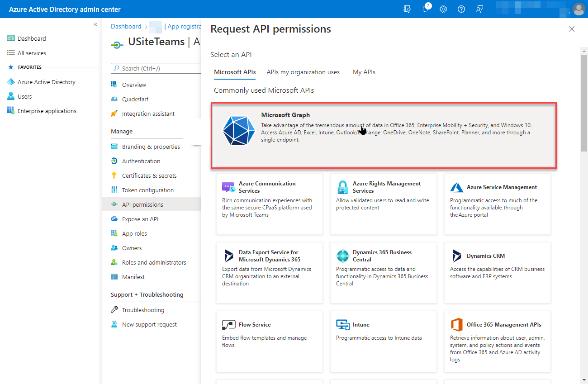The height and width of the screenshot is (384, 588).
Task: Click the App roles icon
Action: coord(114,233)
